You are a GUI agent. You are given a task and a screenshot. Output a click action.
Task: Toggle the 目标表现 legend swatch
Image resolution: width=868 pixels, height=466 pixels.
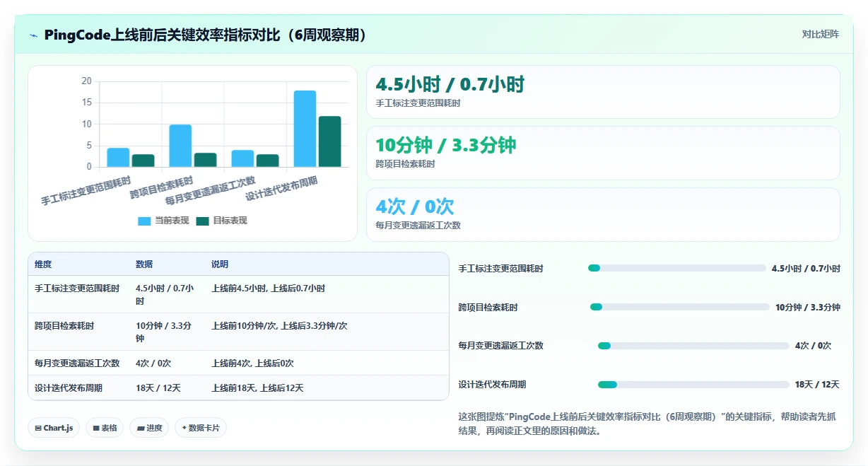pyautogui.click(x=202, y=221)
